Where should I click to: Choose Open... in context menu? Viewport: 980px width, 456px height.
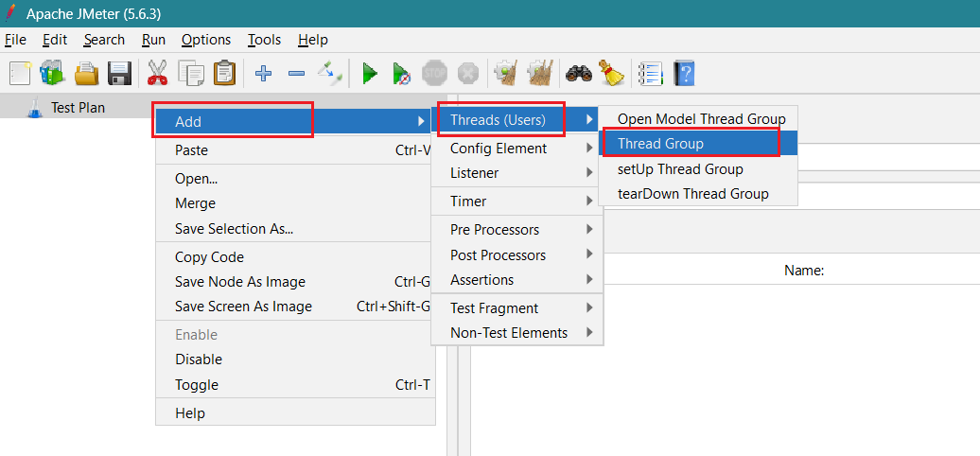coord(294,179)
